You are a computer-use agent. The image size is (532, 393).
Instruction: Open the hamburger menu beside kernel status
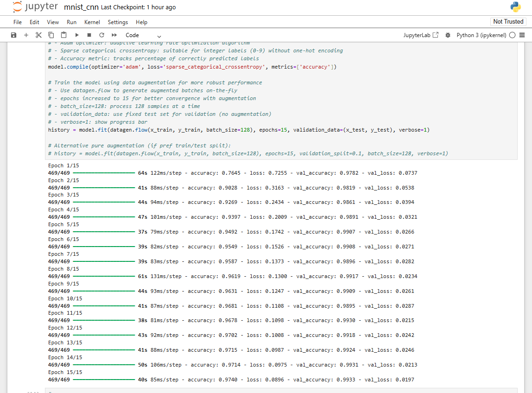(x=522, y=35)
